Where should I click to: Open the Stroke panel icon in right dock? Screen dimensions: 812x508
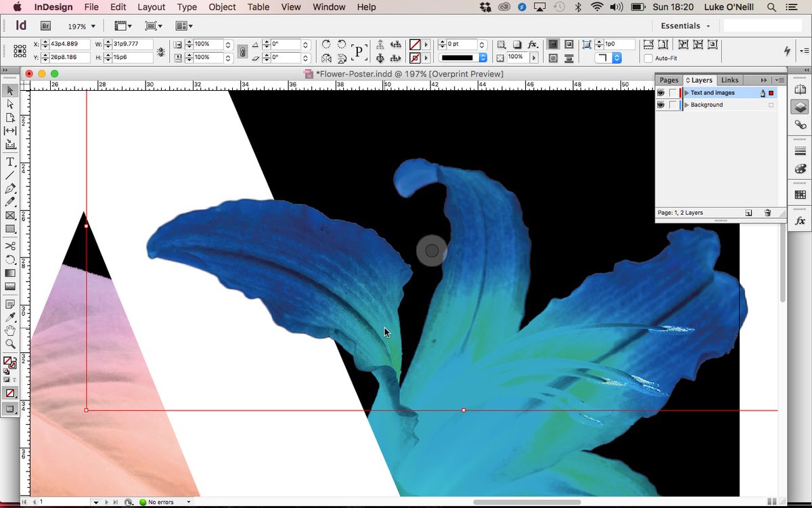[799, 151]
